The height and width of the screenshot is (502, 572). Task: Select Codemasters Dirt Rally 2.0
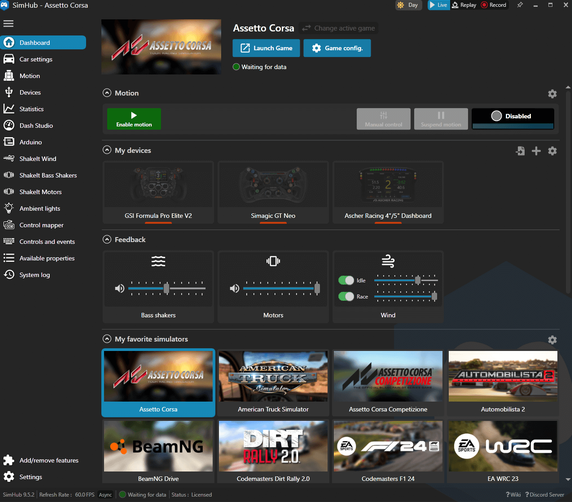(x=273, y=452)
